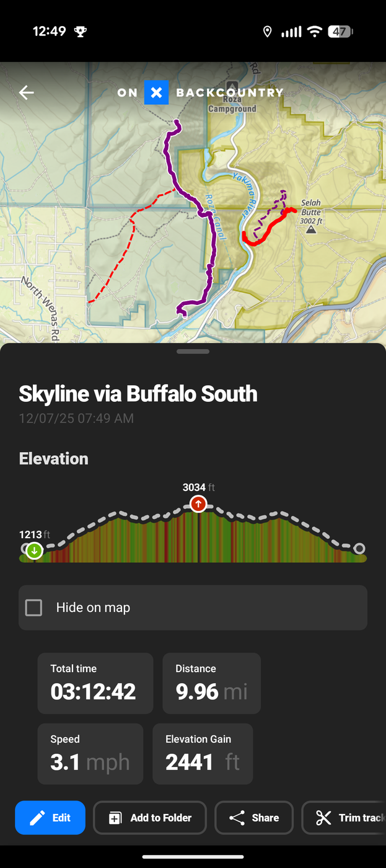Tap the Roza Campground map icon

232,87
